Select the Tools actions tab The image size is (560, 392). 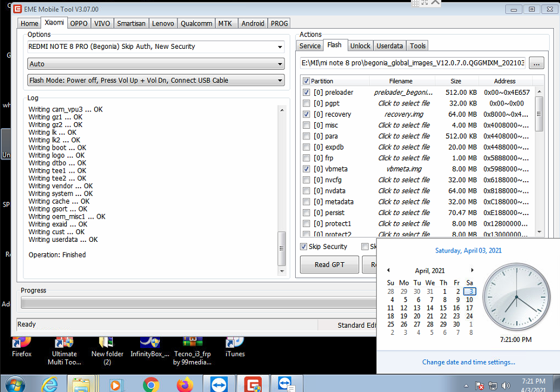pyautogui.click(x=417, y=46)
